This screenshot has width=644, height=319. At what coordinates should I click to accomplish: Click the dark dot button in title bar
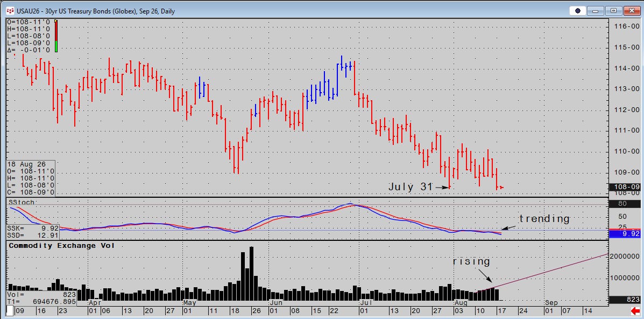point(578,11)
